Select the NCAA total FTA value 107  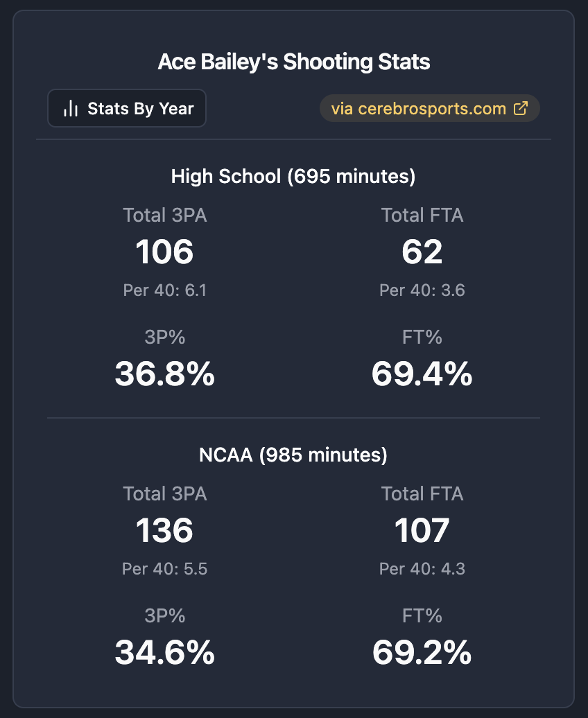422,531
